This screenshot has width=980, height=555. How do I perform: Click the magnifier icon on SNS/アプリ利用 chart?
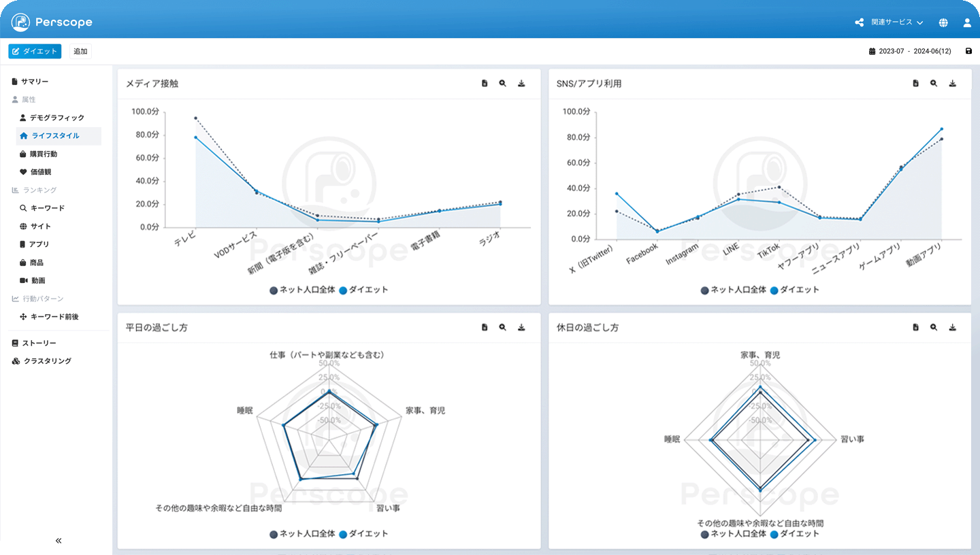click(x=934, y=84)
